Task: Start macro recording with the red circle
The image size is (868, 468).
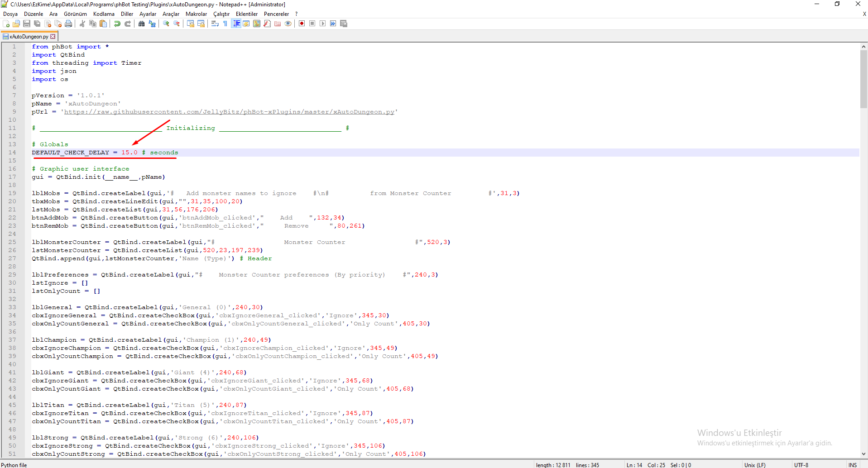Action: (x=302, y=24)
